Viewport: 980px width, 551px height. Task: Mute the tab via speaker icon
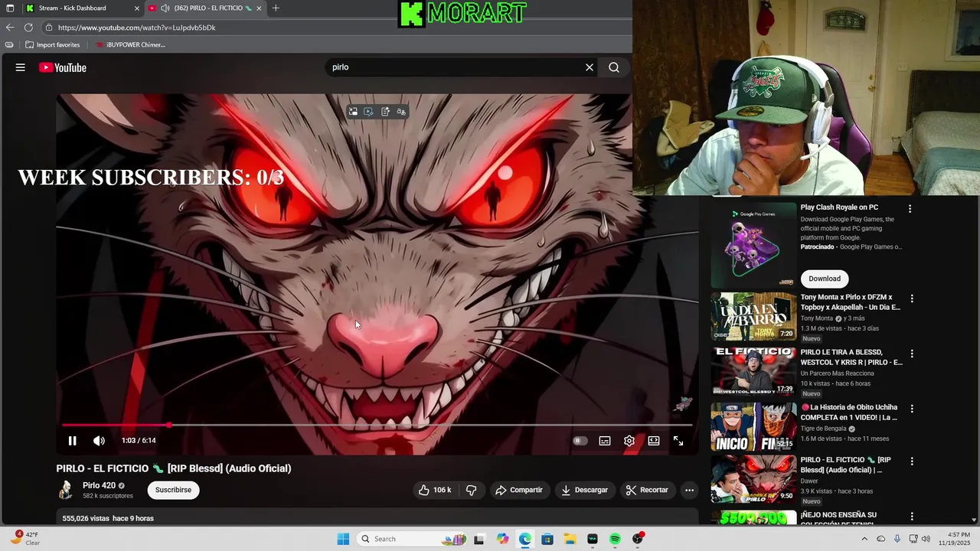(165, 8)
